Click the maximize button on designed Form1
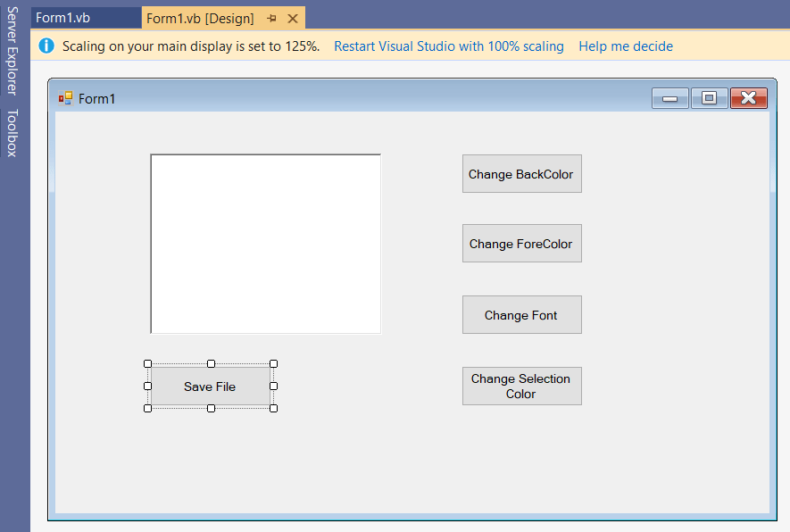 (709, 98)
